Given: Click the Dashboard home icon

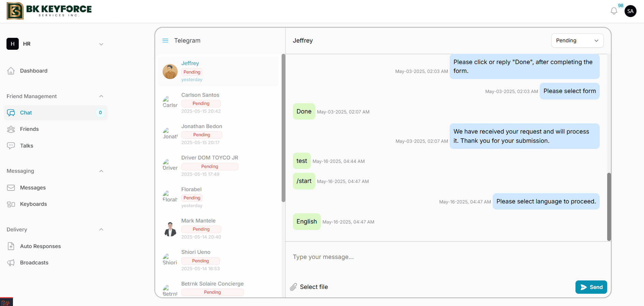Looking at the screenshot, I should pos(11,71).
